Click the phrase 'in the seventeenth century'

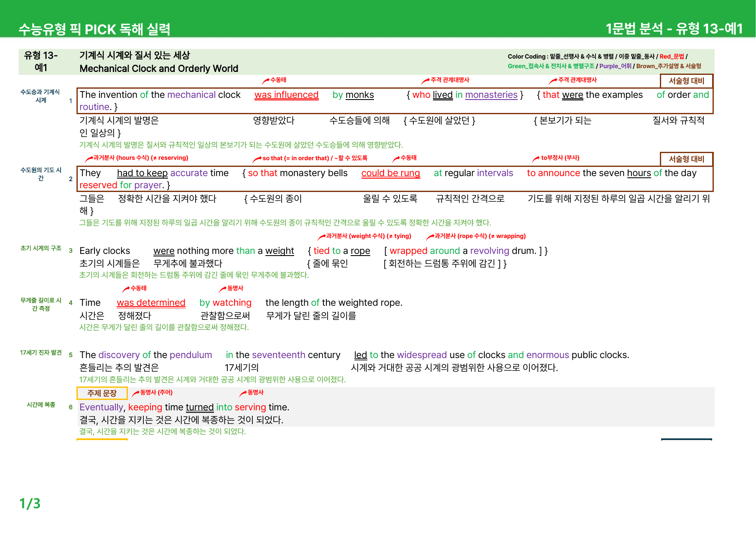point(283,355)
